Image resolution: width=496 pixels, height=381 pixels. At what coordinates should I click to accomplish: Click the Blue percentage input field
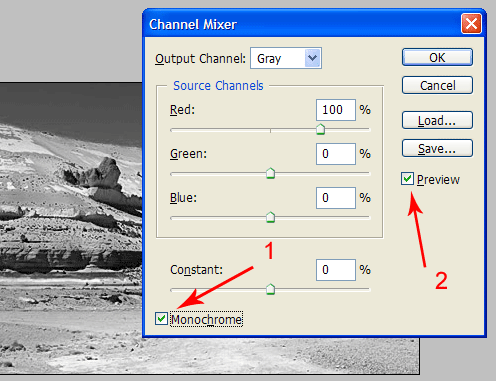(x=336, y=198)
